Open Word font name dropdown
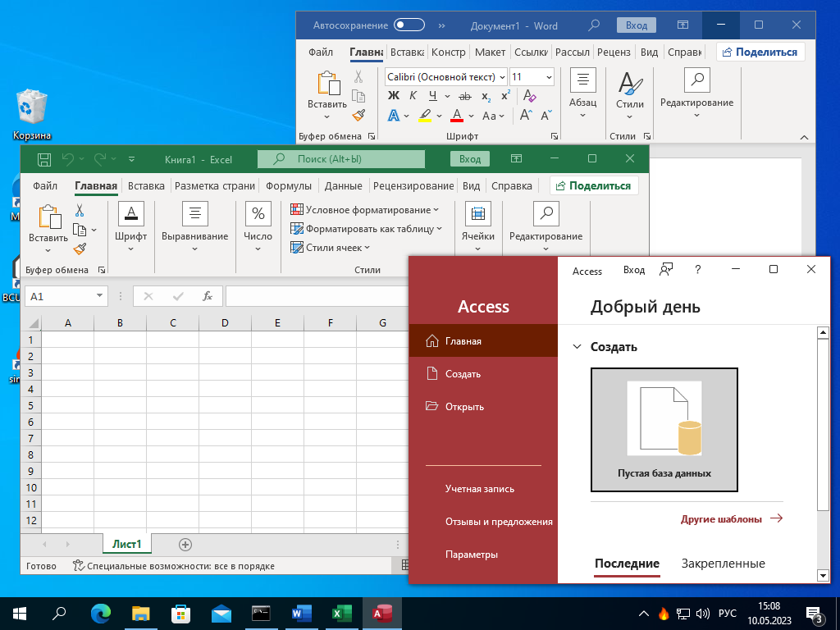The width and height of the screenshot is (840, 630). [x=502, y=77]
